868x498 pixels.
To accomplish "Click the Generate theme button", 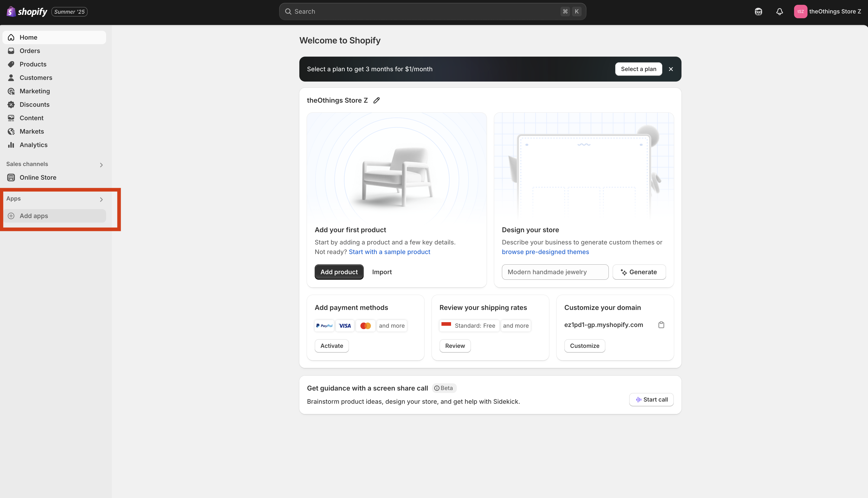I will click(639, 272).
